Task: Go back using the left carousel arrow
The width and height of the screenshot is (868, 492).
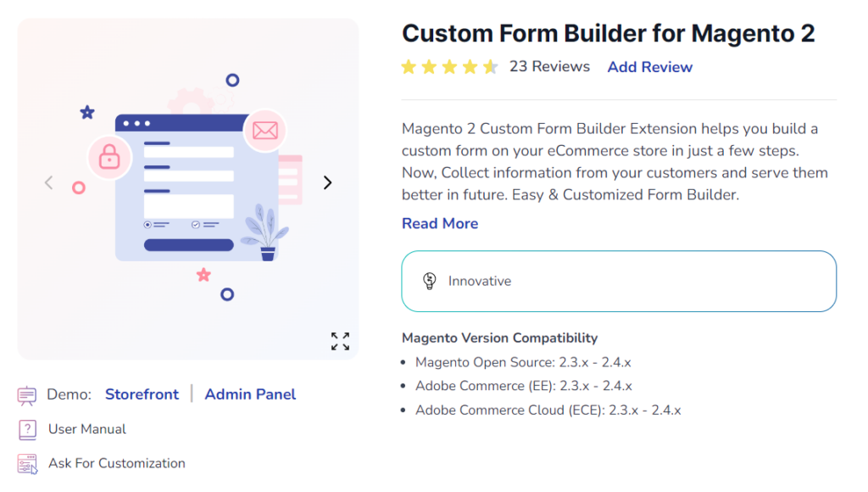Action: coord(48,182)
